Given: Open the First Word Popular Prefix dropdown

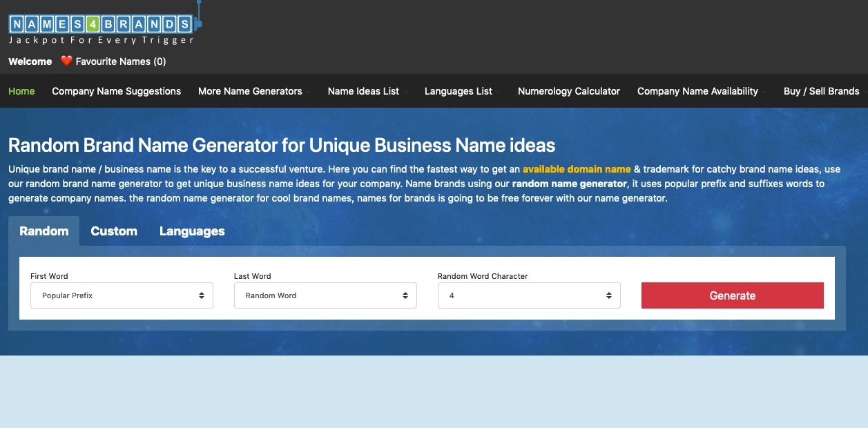Looking at the screenshot, I should click(122, 295).
